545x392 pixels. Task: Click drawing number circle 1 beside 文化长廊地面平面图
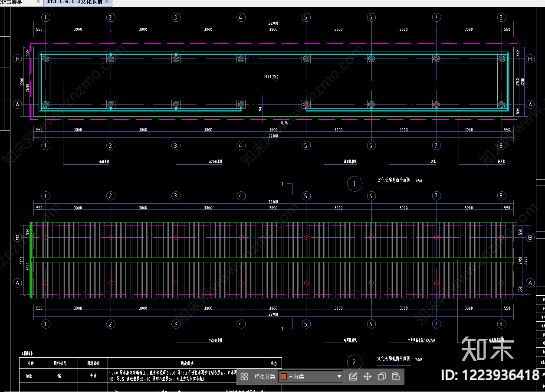(355, 184)
